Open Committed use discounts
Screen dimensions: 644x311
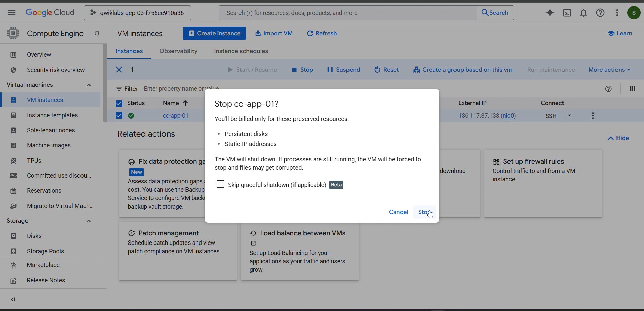[x=50, y=176]
